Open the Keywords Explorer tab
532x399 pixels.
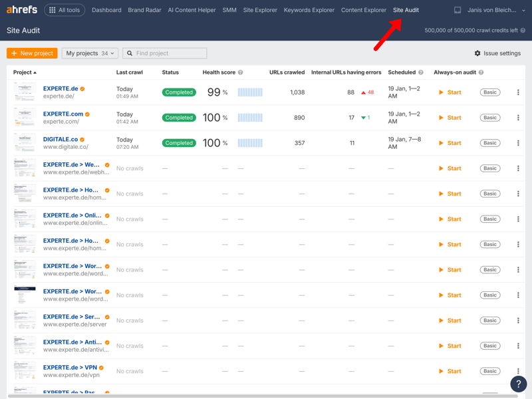309,10
